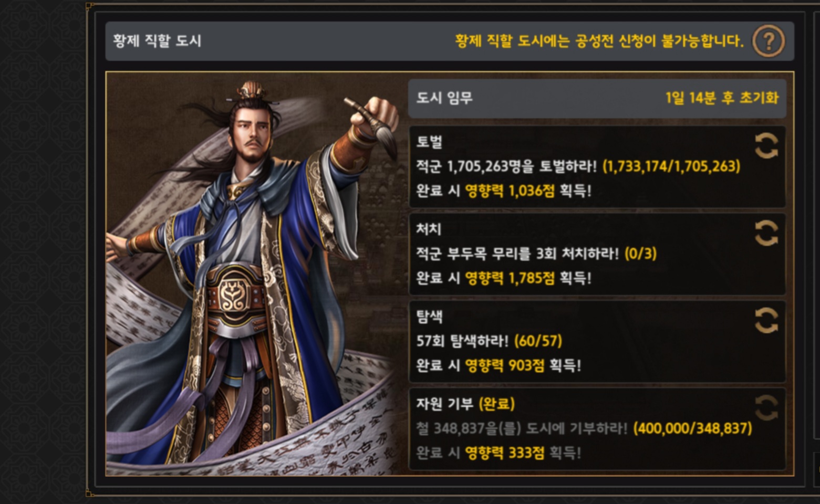Screen dimensions: 820x504
Task: Open the help question mark icon
Action: 768,41
